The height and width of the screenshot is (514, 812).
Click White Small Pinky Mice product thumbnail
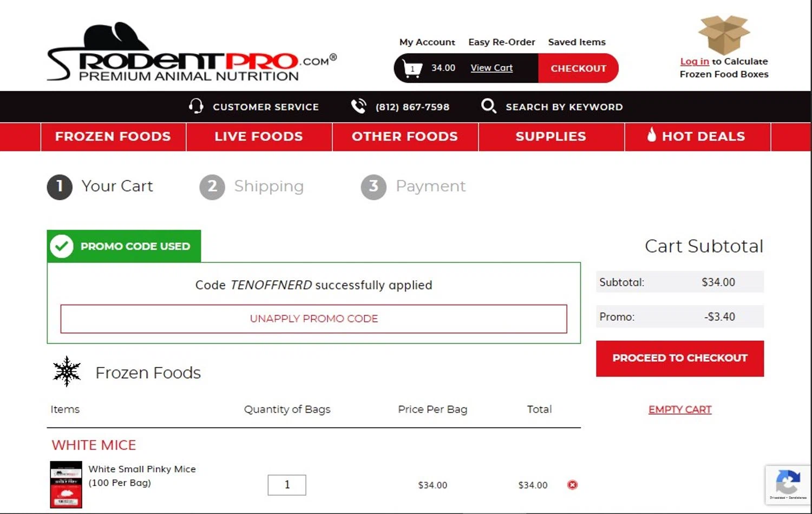tap(66, 484)
